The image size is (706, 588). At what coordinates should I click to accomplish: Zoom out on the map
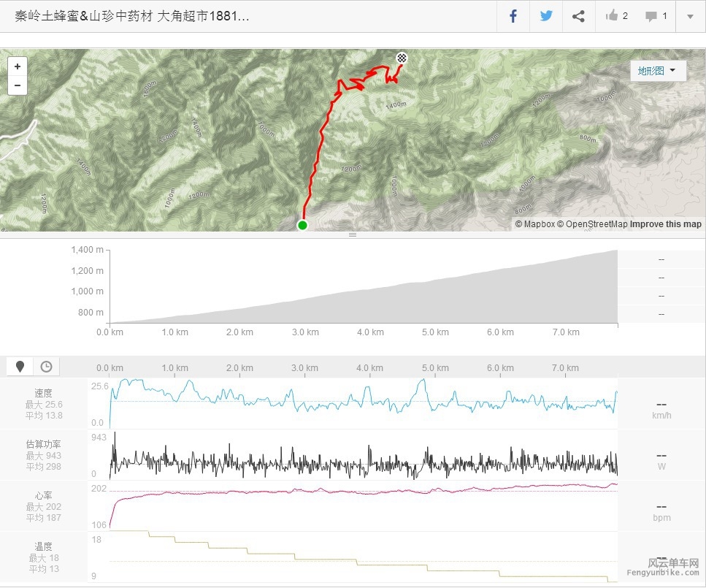(x=18, y=85)
